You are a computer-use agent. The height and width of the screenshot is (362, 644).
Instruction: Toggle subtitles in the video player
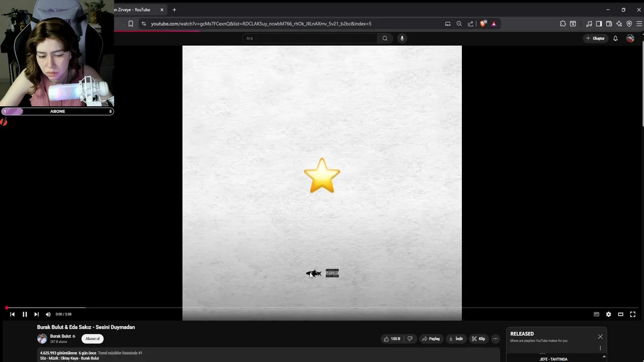[x=596, y=314]
